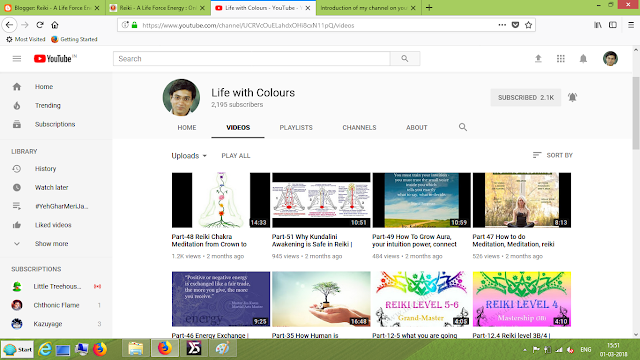Open Part-49 How To Grow Aura thumbnail
The width and height of the screenshot is (640, 360).
(x=422, y=200)
